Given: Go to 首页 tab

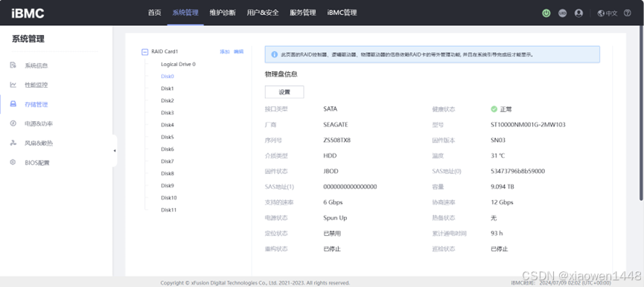Looking at the screenshot, I should pos(154,13).
